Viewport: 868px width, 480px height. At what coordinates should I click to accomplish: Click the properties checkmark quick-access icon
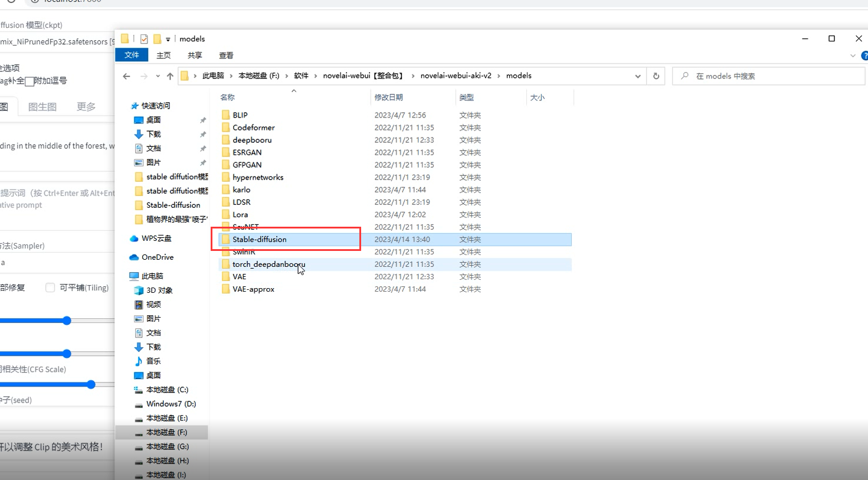(144, 39)
